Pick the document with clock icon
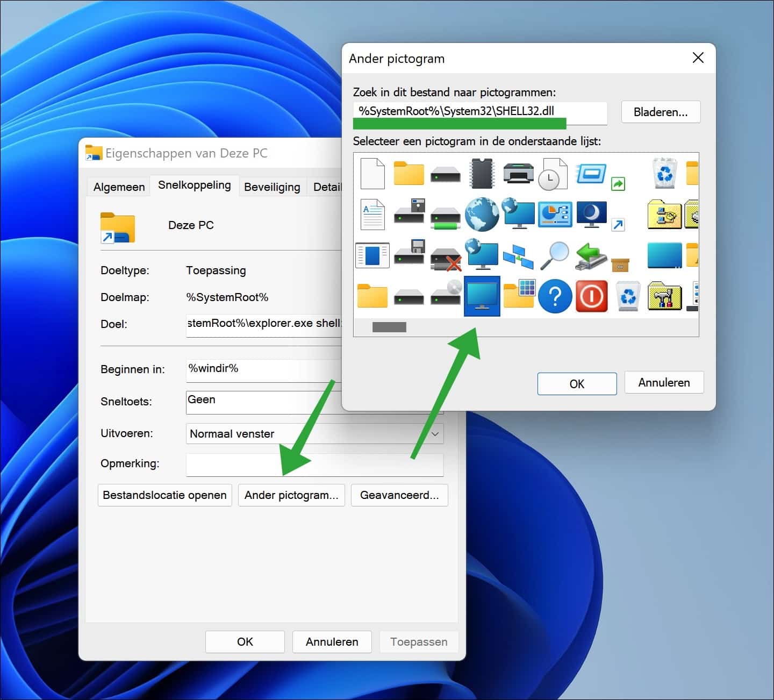Image resolution: width=774 pixels, height=700 pixels. point(555,173)
